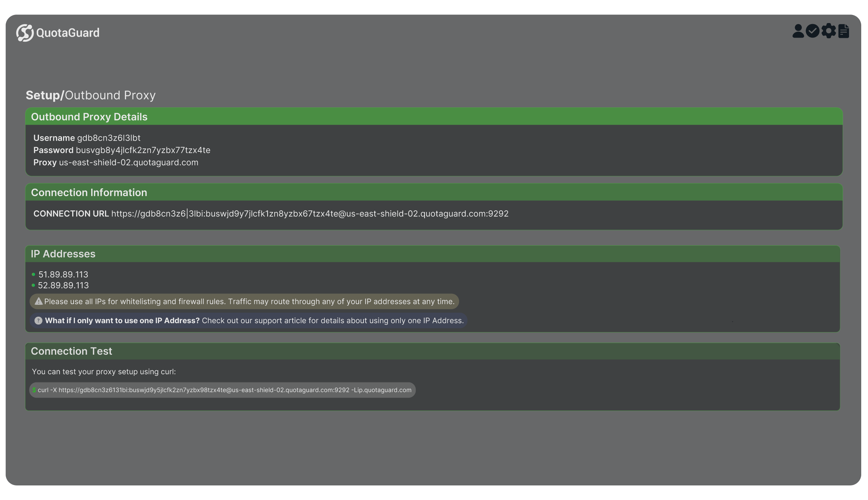Click the Password value to select it
The image size is (868, 500).
143,150
